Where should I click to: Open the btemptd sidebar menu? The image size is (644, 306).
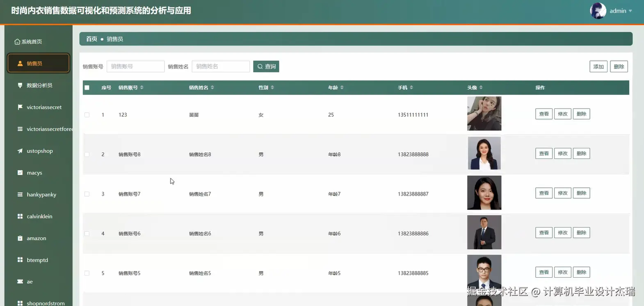[x=39, y=260]
